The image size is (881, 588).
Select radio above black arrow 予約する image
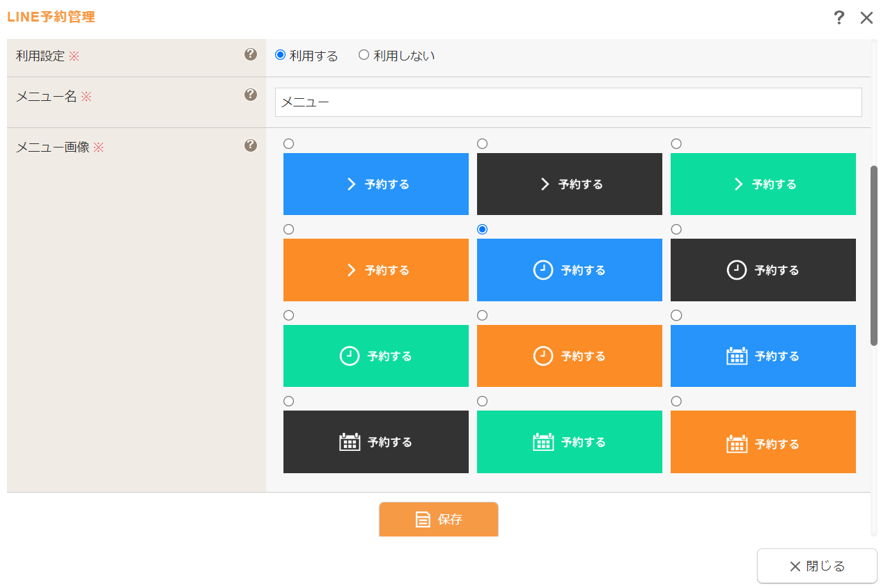483,143
